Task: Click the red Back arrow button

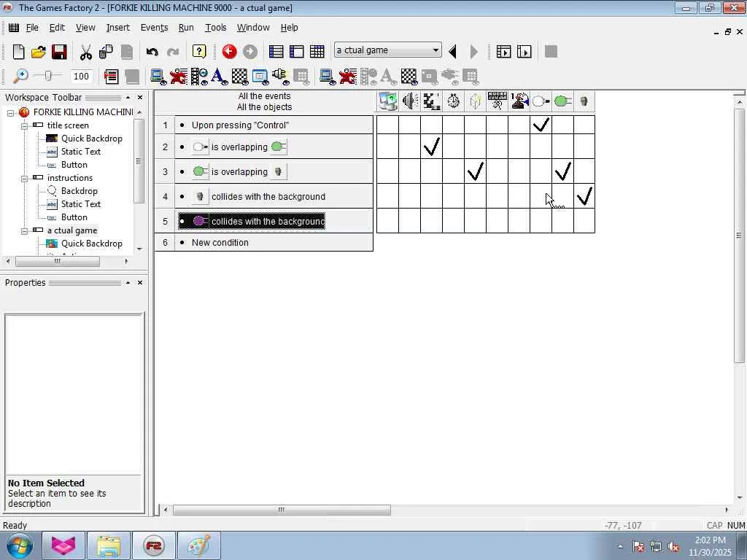Action: tap(229, 52)
